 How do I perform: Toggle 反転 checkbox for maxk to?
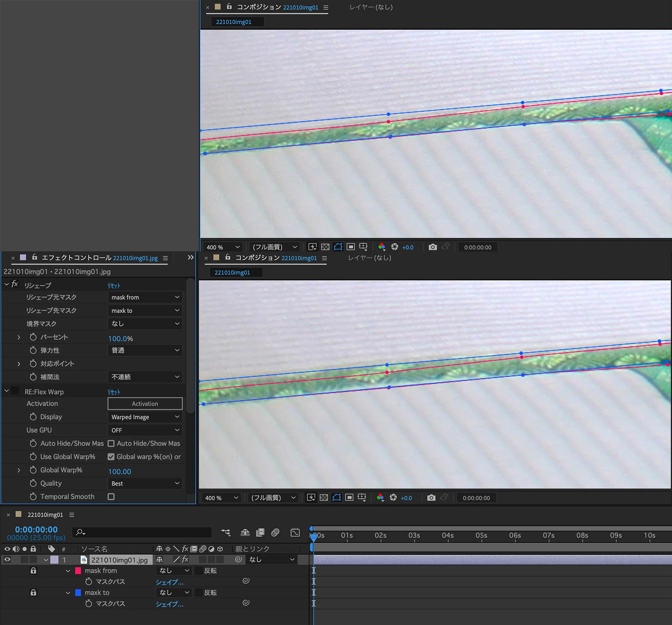click(x=199, y=593)
